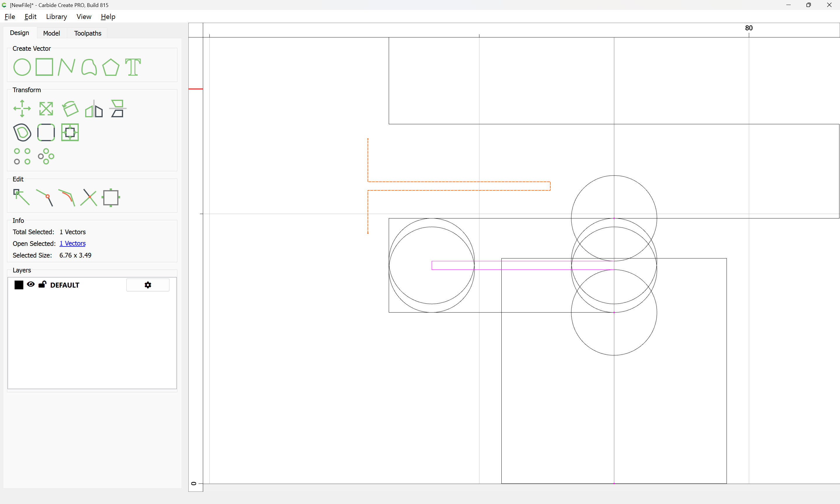840x504 pixels.
Task: Open the Edit menu
Action: pos(30,17)
